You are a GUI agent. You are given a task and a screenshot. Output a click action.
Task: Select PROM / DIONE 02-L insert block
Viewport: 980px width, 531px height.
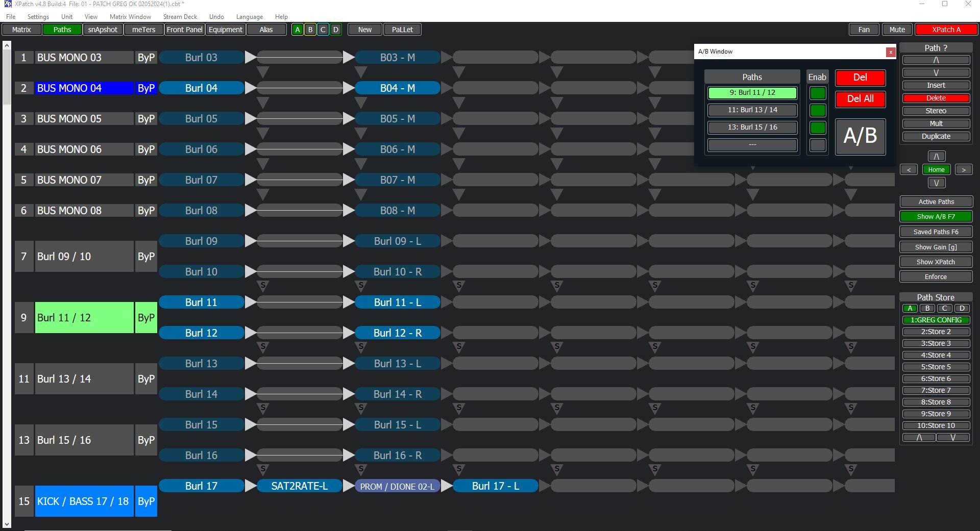pyautogui.click(x=398, y=486)
